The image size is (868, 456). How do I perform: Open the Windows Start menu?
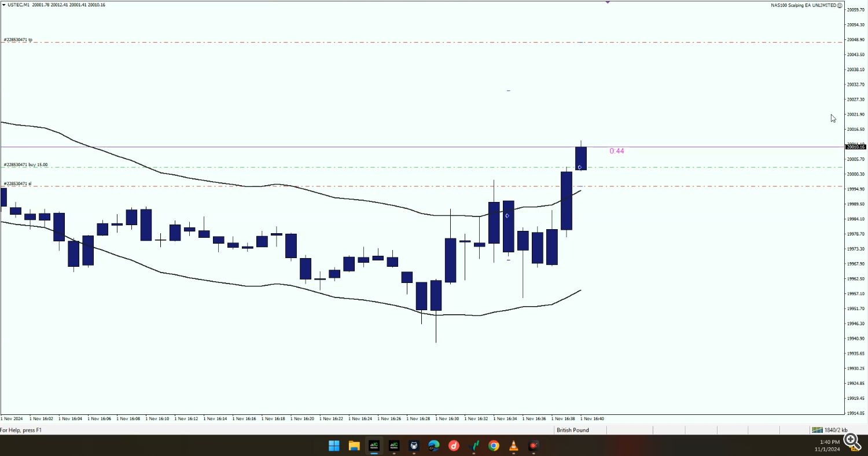(x=334, y=446)
